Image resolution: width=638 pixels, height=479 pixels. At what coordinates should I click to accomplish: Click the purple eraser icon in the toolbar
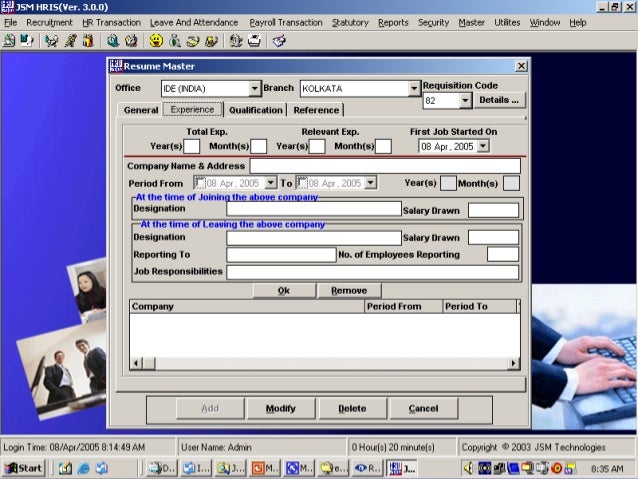[x=279, y=41]
